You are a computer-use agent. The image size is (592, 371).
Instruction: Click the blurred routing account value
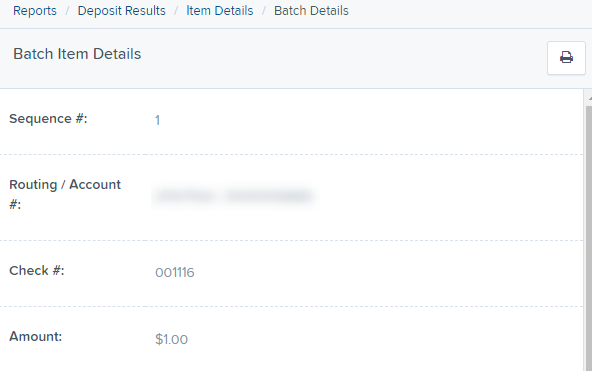[x=234, y=196]
